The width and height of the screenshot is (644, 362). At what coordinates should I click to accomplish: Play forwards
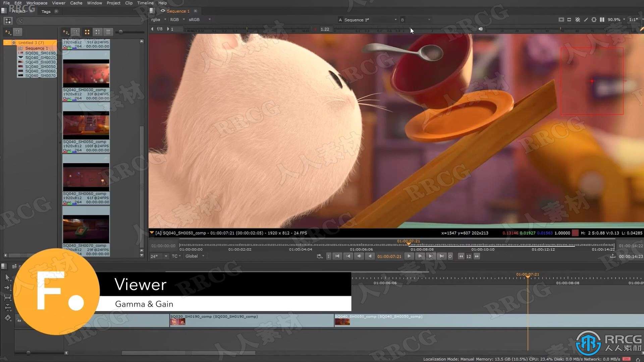click(409, 256)
